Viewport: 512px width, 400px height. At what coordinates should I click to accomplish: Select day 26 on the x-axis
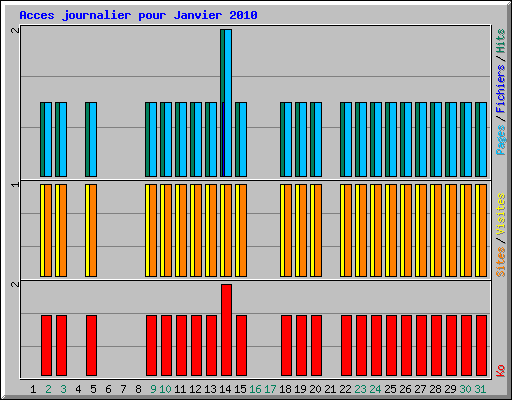tap(405, 389)
